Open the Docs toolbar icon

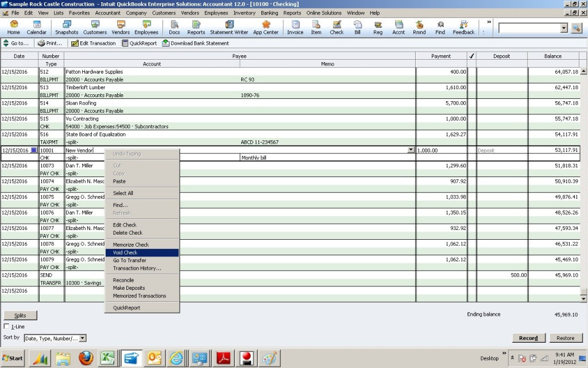(x=175, y=28)
